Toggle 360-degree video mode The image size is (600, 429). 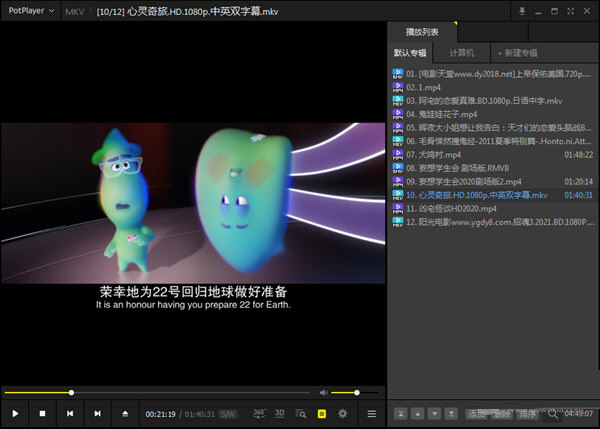point(259,413)
